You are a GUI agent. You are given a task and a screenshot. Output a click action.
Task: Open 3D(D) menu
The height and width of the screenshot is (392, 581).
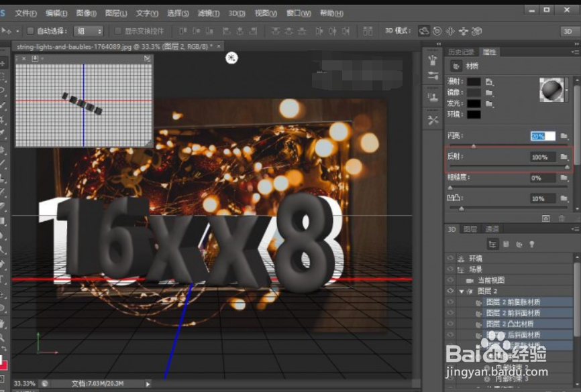[237, 13]
